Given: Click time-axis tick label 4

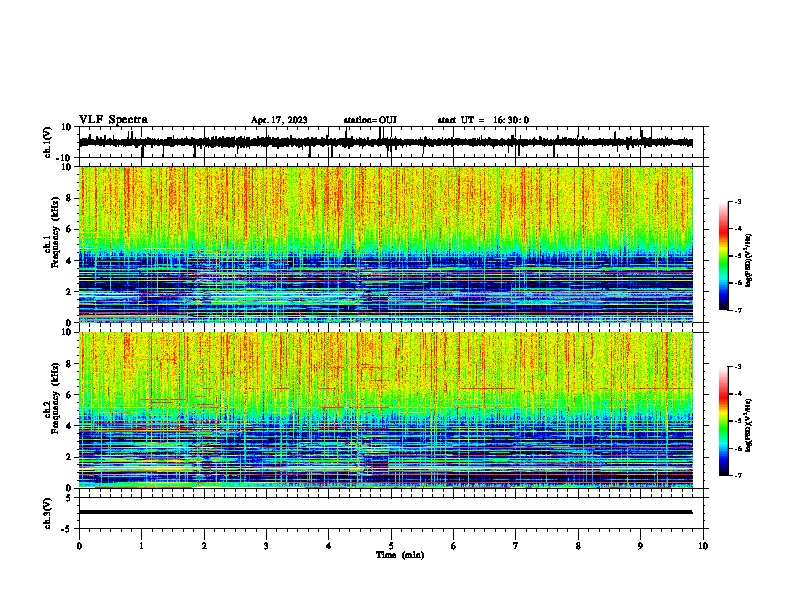Looking at the screenshot, I should pyautogui.click(x=329, y=546).
